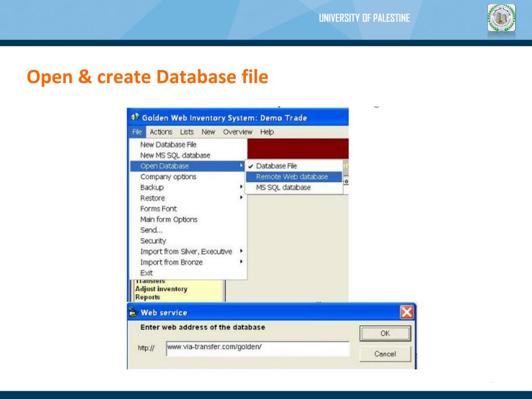Image resolution: width=532 pixels, height=399 pixels.
Task: Click the Golden Web Inventory System title icon
Action: (135, 117)
